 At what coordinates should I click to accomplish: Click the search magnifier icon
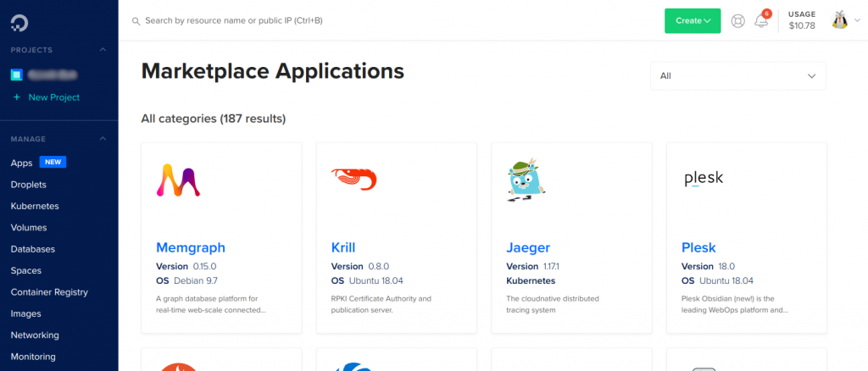tap(136, 21)
